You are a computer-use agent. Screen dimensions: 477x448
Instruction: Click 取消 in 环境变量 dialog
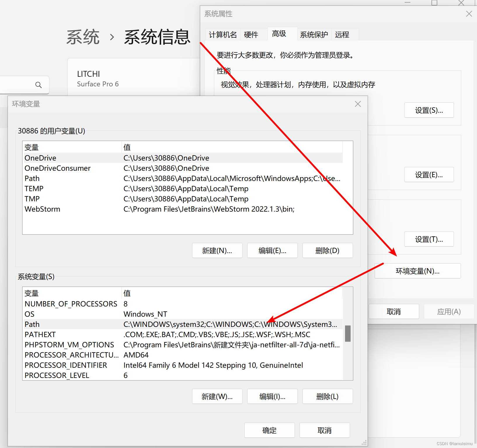point(325,430)
